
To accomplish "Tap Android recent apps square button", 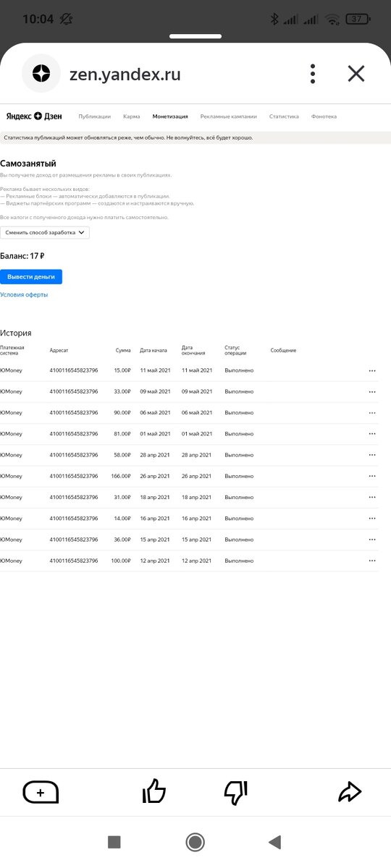I will click(114, 842).
